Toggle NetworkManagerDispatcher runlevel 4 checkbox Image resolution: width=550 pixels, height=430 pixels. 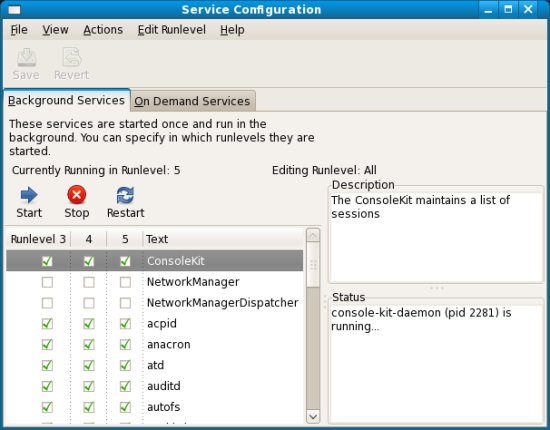click(89, 303)
